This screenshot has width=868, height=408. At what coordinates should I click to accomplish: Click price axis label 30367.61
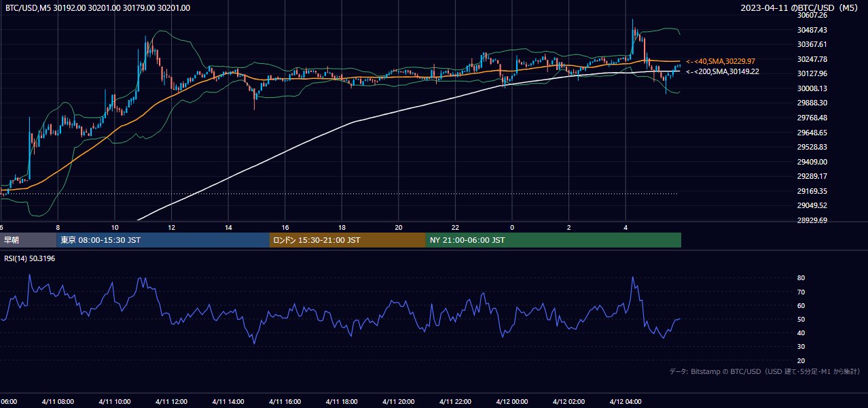click(x=812, y=44)
